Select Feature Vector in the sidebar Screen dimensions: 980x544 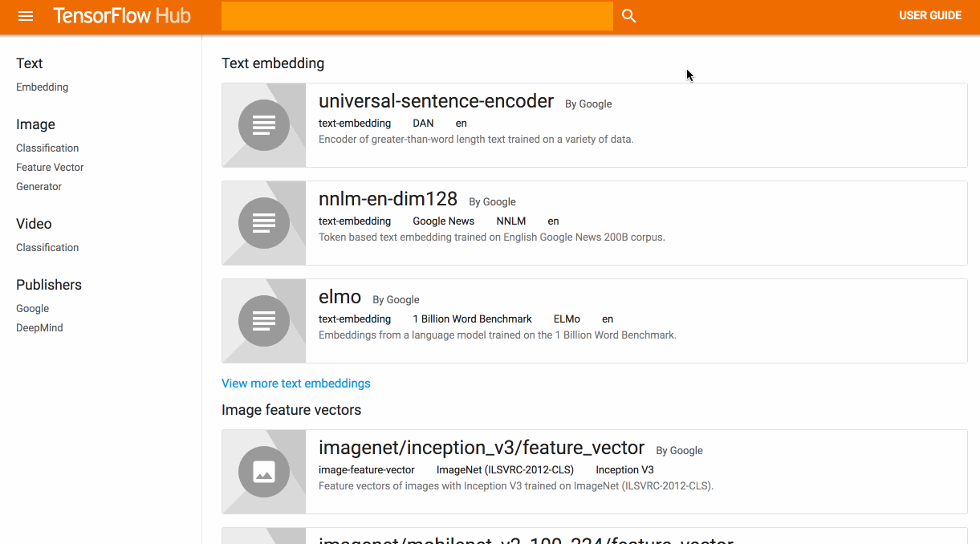(x=50, y=167)
